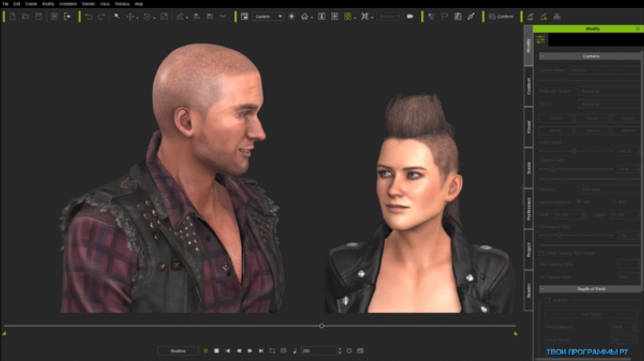Jump to the next frame
The height and width of the screenshot is (361, 644).
point(250,351)
